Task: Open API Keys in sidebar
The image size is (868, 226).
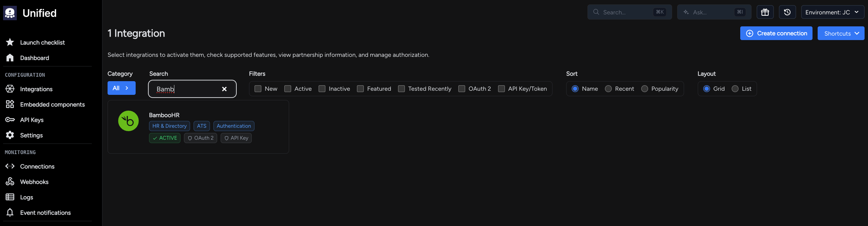Action: click(x=25, y=120)
